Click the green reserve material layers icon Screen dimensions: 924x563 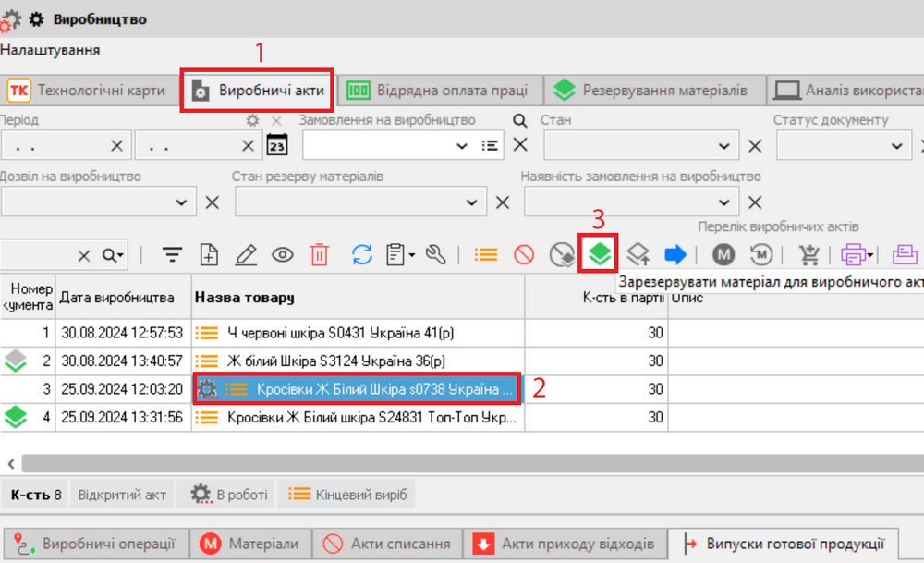pos(600,254)
